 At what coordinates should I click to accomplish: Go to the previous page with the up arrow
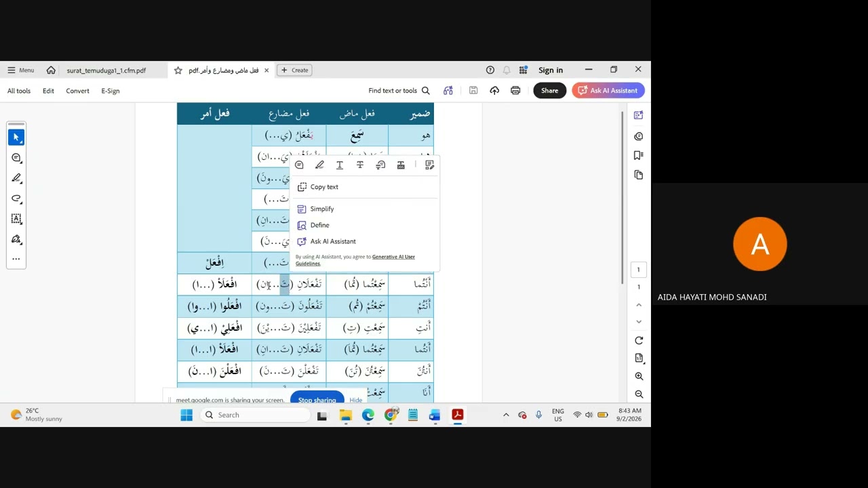(x=639, y=305)
